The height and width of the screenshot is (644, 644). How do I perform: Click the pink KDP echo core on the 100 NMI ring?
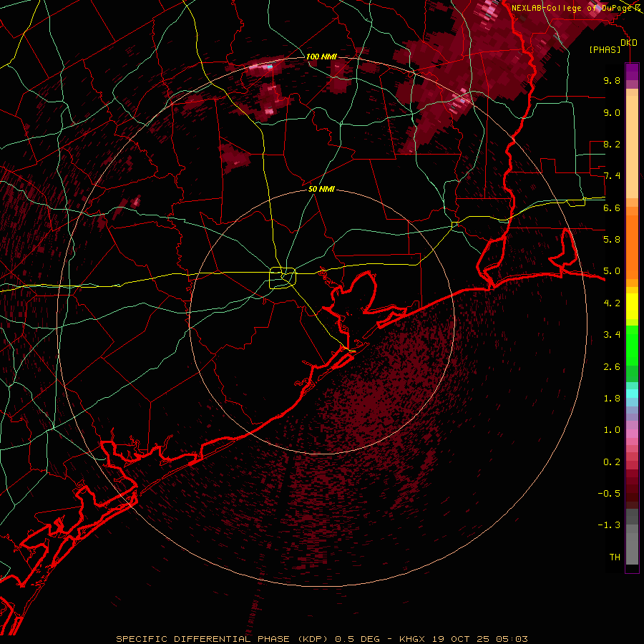click(x=262, y=66)
